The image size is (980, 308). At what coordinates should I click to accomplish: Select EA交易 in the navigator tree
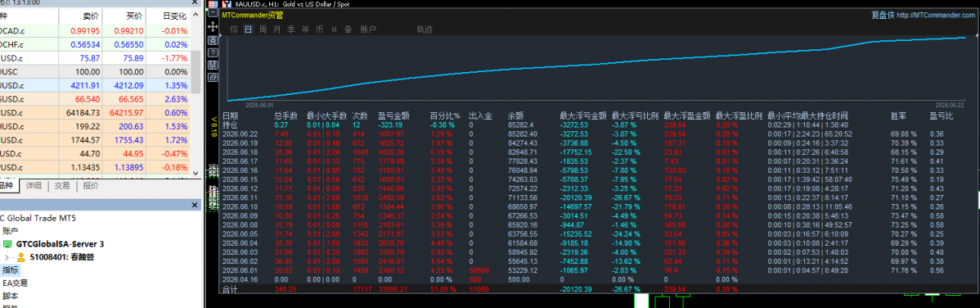pyautogui.click(x=15, y=283)
